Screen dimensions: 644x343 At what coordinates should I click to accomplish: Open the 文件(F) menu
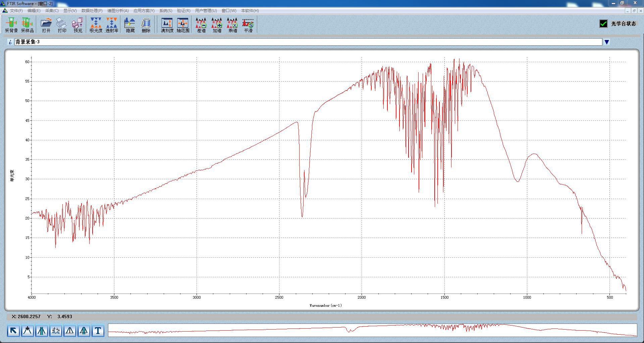(x=16, y=11)
